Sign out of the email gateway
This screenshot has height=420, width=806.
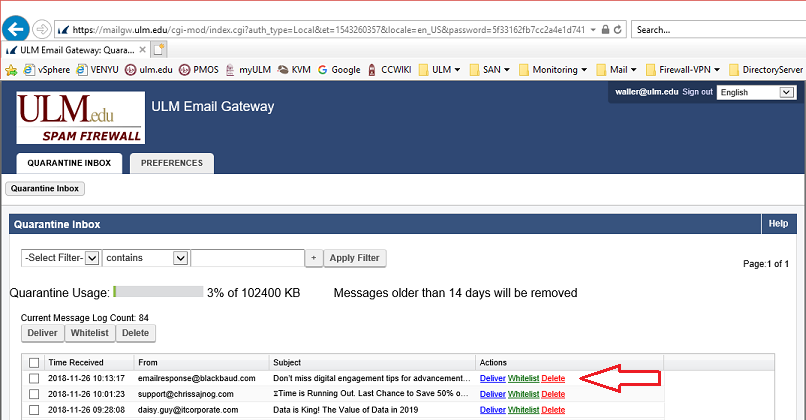tap(698, 92)
